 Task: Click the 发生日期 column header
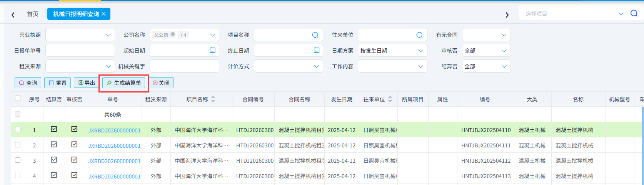coord(342,99)
